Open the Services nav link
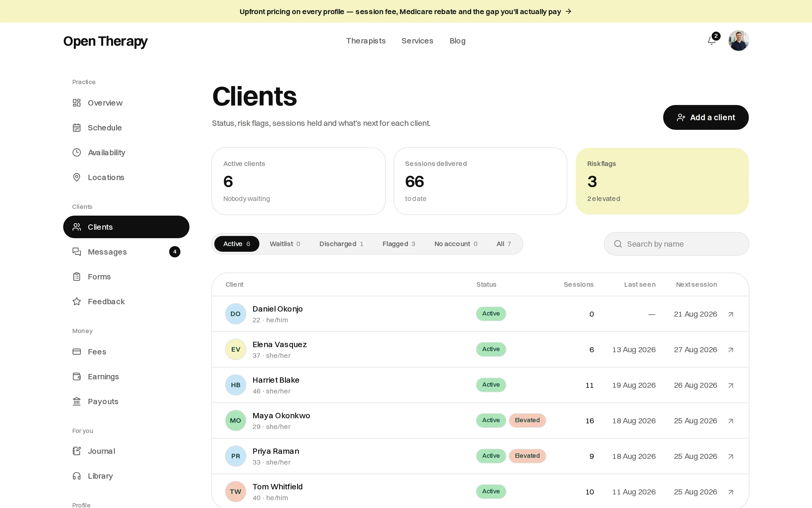Screen dimensions: 812x508 click(x=417, y=41)
